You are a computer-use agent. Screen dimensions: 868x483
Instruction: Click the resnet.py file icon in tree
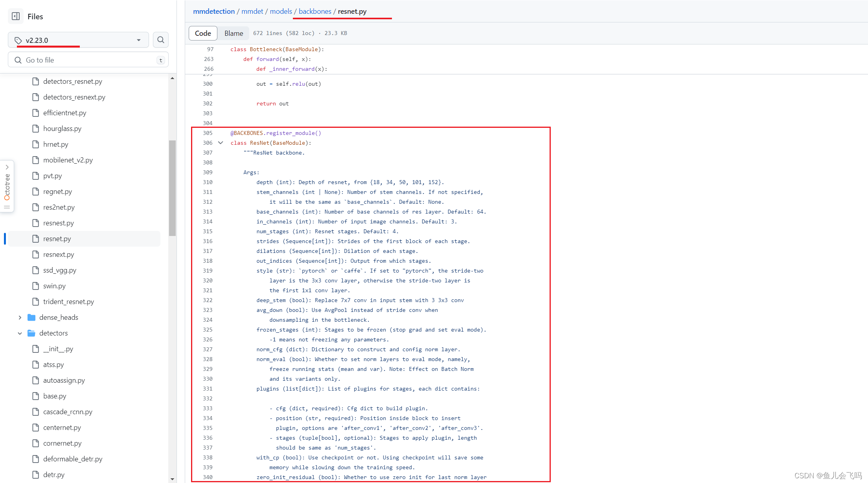[x=35, y=239]
